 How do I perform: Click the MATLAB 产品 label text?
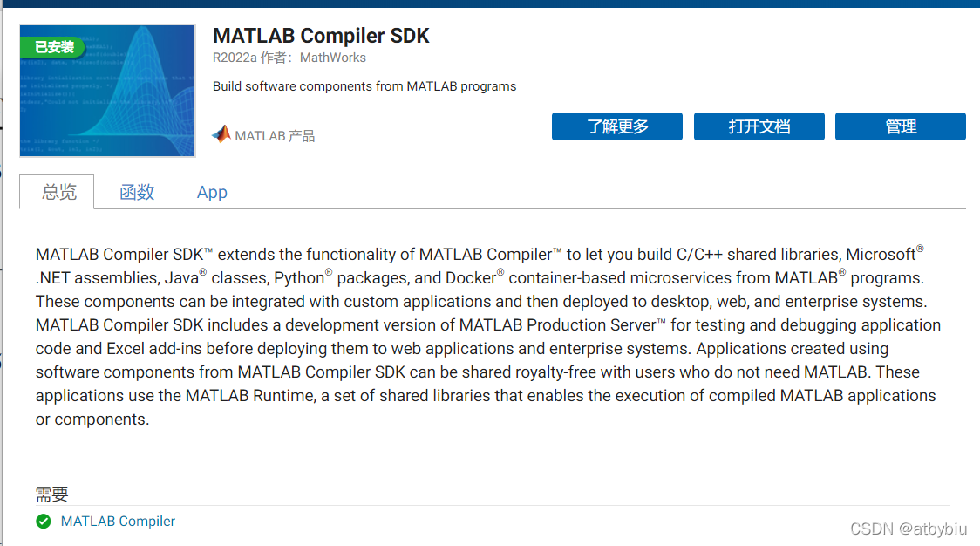tap(275, 134)
